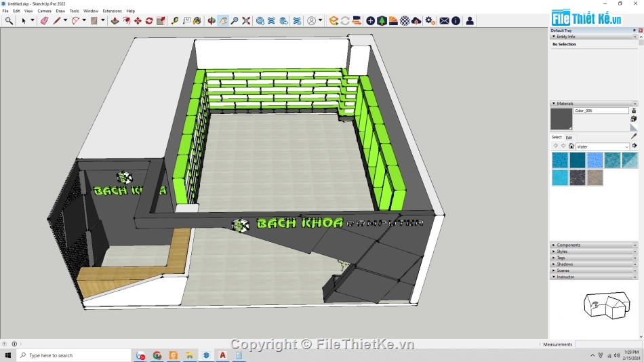Open the user account sign-in icon

click(x=312, y=20)
